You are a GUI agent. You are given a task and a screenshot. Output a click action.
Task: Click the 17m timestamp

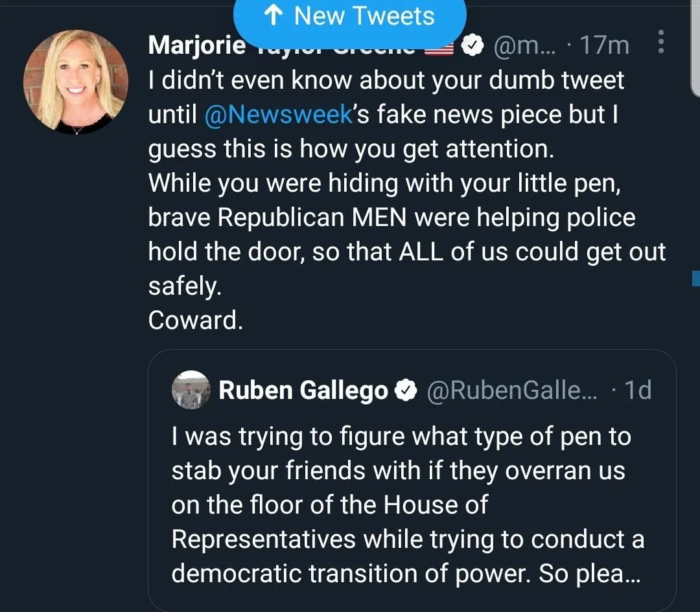point(604,45)
